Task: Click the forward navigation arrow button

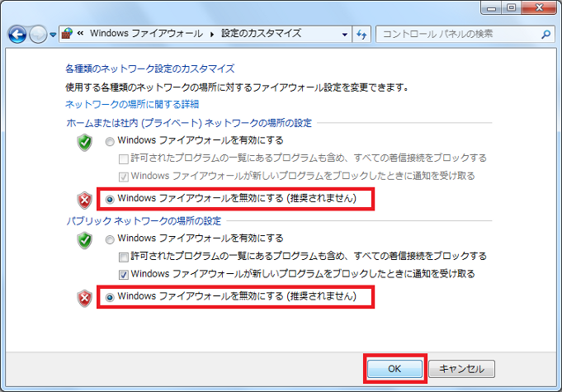Action: [x=38, y=35]
